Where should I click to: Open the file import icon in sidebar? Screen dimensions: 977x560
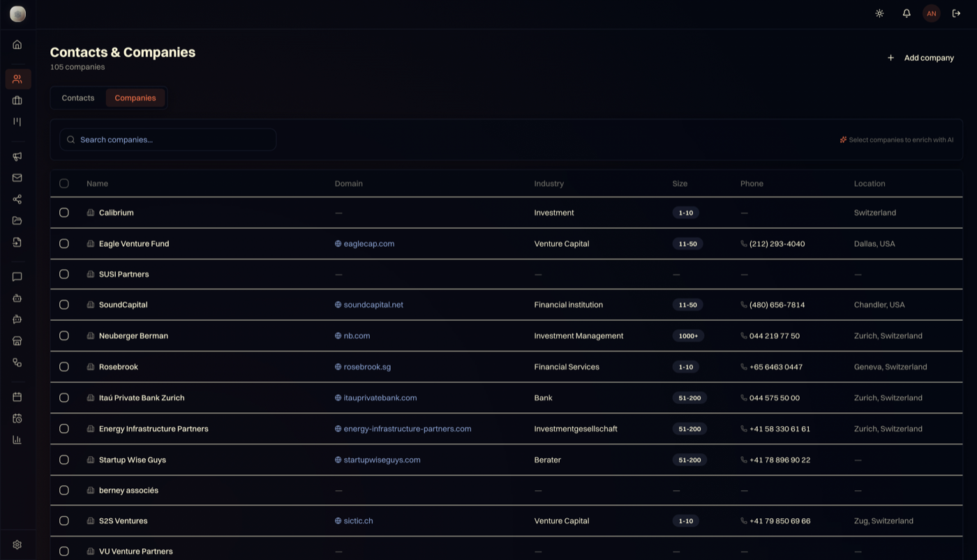point(17,243)
